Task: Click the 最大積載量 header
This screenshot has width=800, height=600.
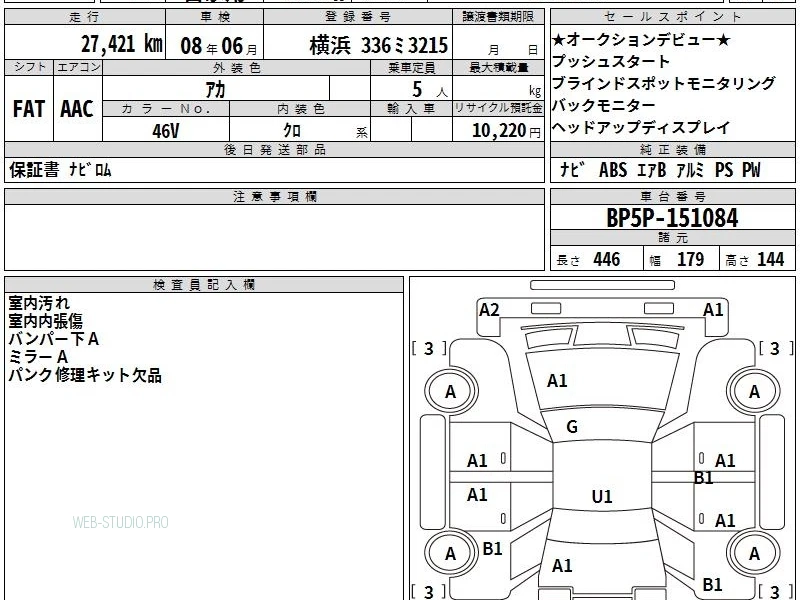Action: click(498, 67)
